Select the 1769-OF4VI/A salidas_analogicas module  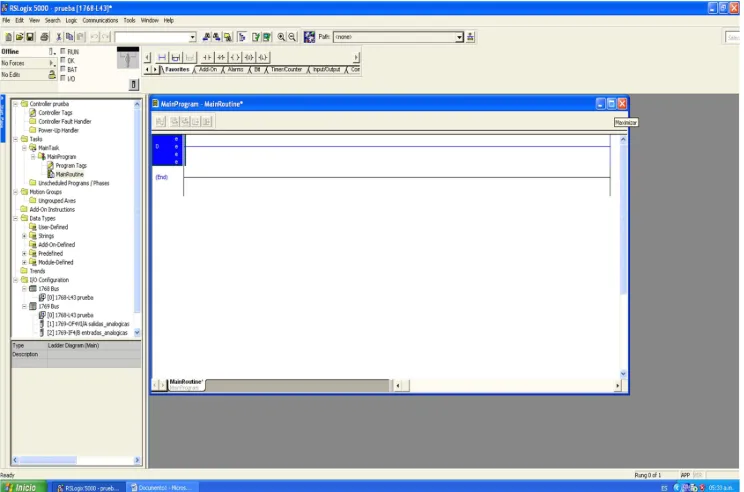88,324
